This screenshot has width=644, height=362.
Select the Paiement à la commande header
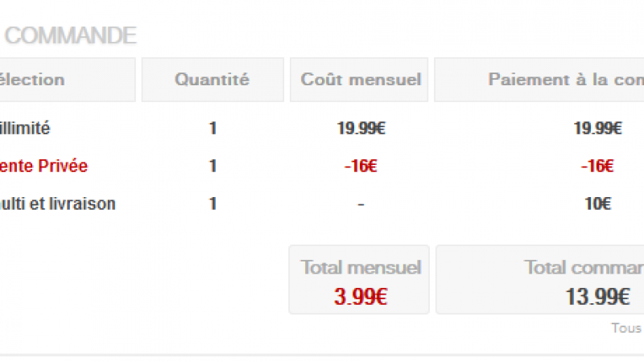point(565,80)
